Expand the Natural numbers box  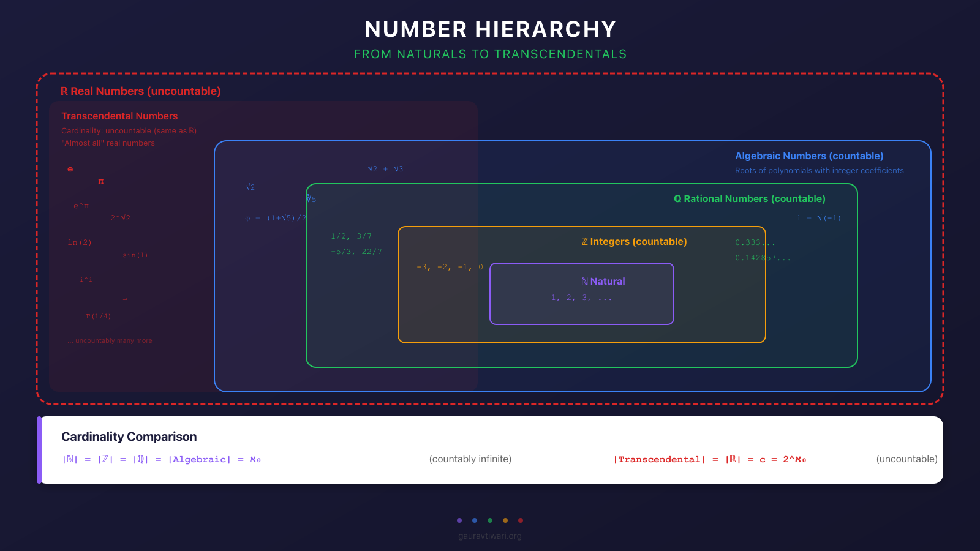click(x=582, y=294)
